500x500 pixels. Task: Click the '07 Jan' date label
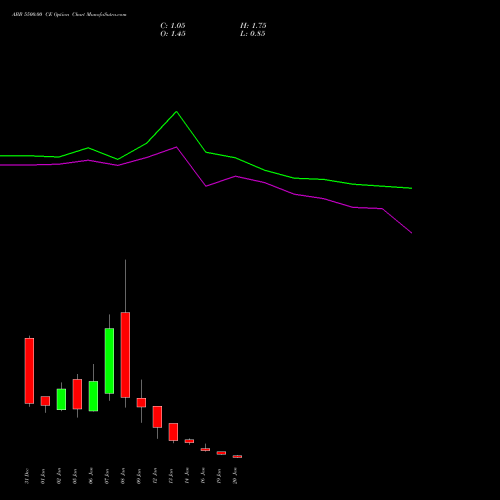pos(107,476)
